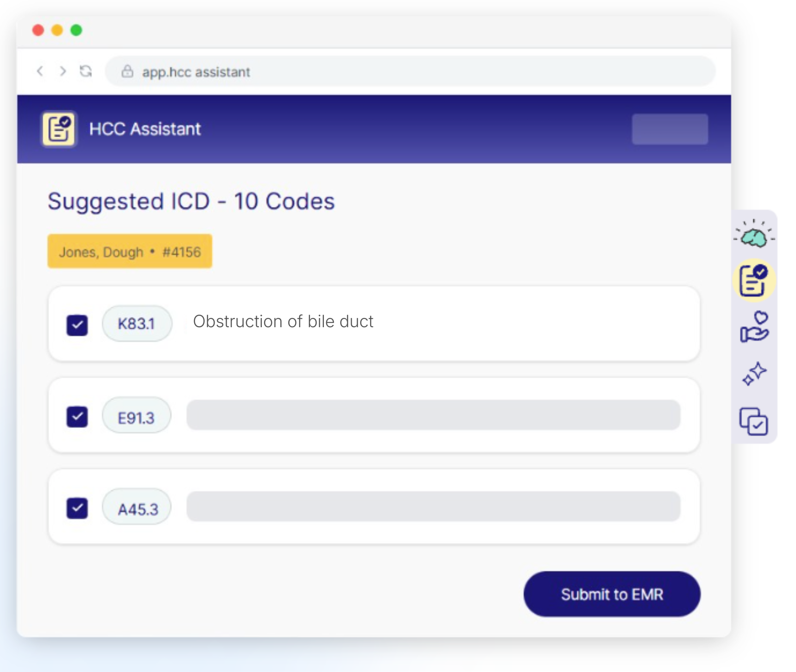Deselect the A45.3 code checkbox
The image size is (796, 672).
point(77,508)
